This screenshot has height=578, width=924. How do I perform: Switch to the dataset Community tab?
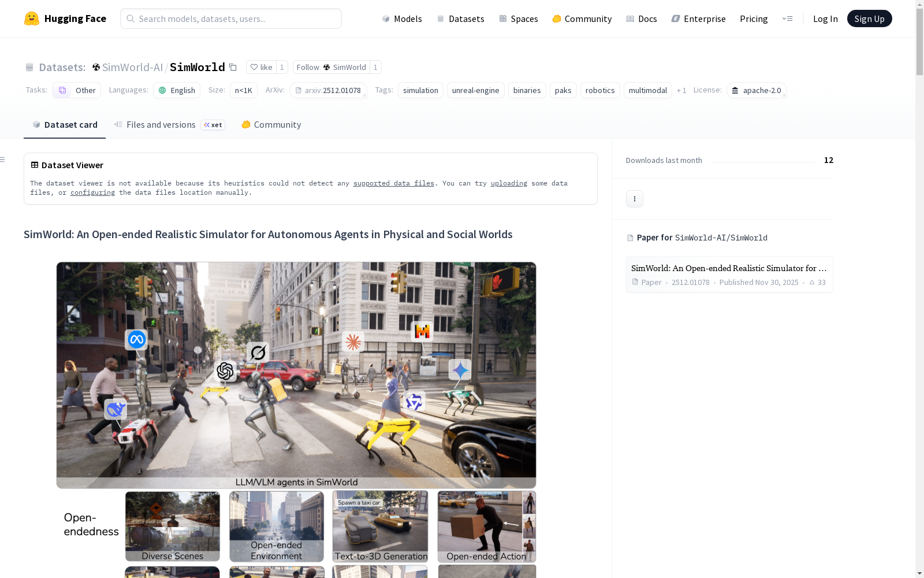pyautogui.click(x=271, y=125)
